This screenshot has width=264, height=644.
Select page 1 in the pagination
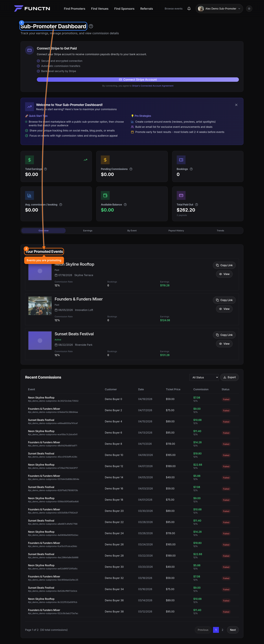pos(216,630)
